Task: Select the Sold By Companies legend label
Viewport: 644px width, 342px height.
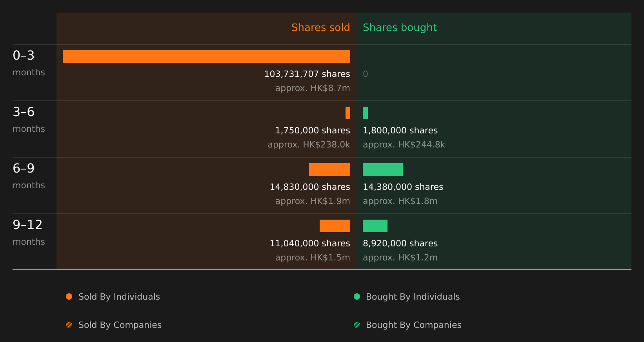Action: (120, 325)
